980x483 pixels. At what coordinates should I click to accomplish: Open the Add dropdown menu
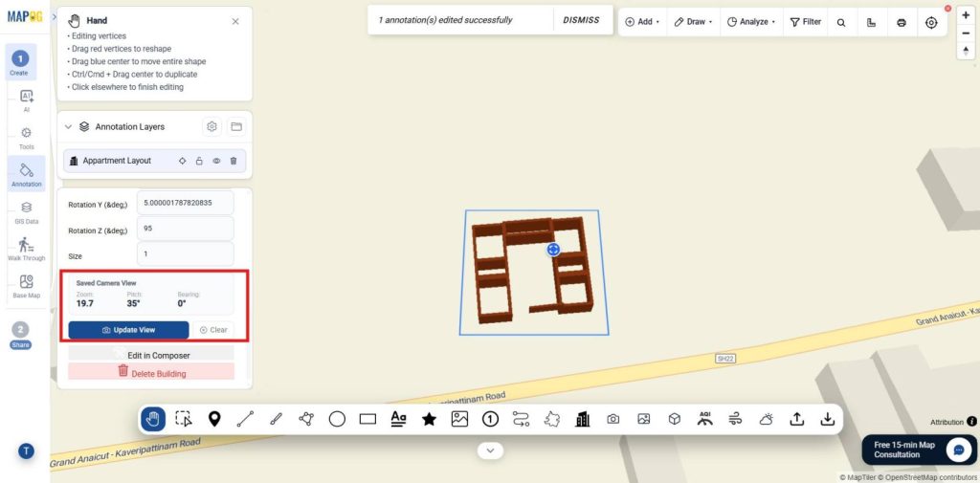642,22
